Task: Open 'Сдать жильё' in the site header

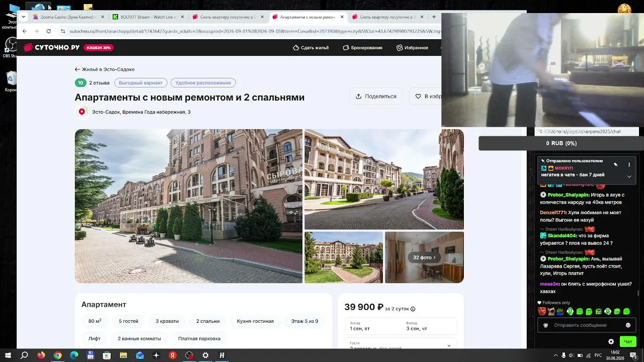Action: (x=310, y=48)
